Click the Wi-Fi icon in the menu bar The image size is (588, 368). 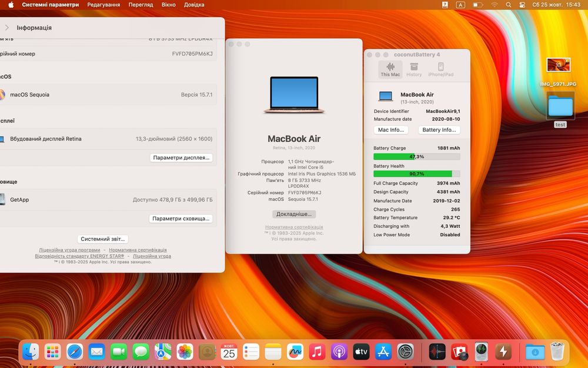(x=495, y=5)
